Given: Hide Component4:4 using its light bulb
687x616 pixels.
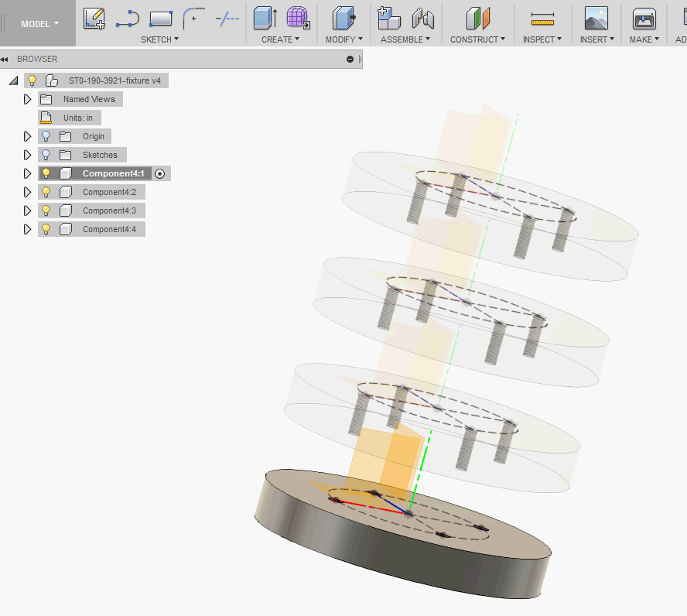Looking at the screenshot, I should pos(46,229).
